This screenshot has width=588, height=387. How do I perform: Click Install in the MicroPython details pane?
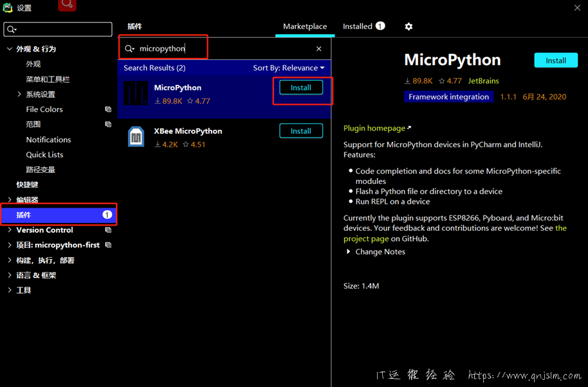[556, 60]
